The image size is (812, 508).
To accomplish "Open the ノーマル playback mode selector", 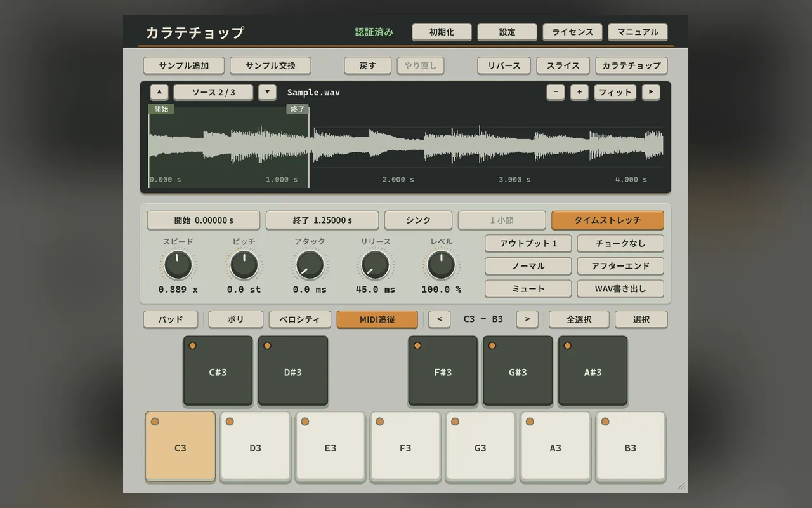I will point(528,266).
